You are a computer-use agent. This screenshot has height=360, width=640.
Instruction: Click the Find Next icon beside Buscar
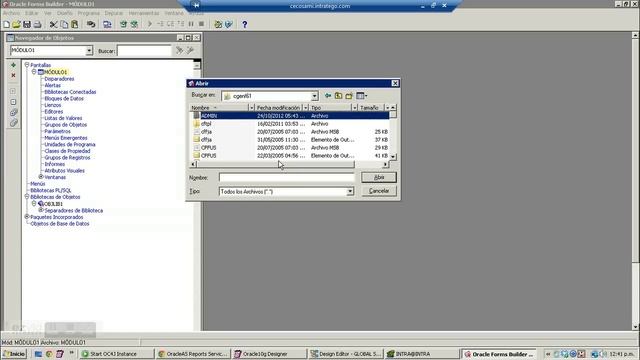[179, 50]
